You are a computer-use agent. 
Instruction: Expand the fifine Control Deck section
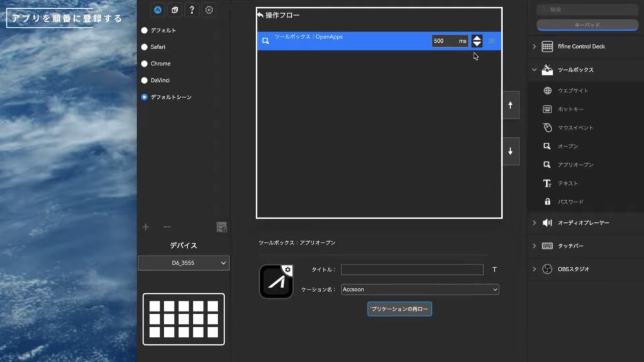tap(535, 47)
